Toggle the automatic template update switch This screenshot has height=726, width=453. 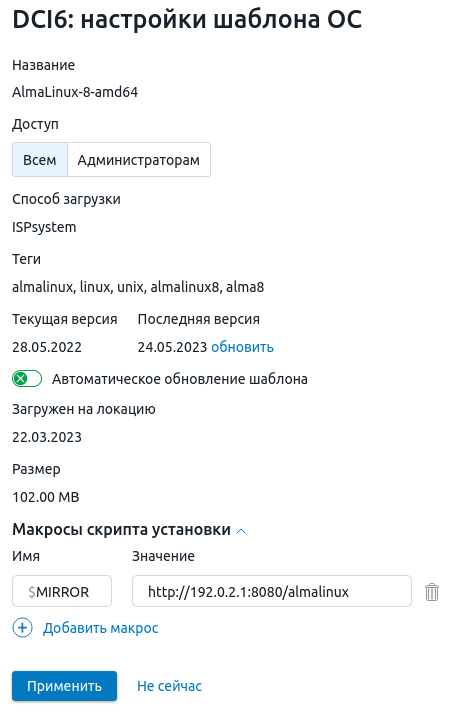pos(27,379)
